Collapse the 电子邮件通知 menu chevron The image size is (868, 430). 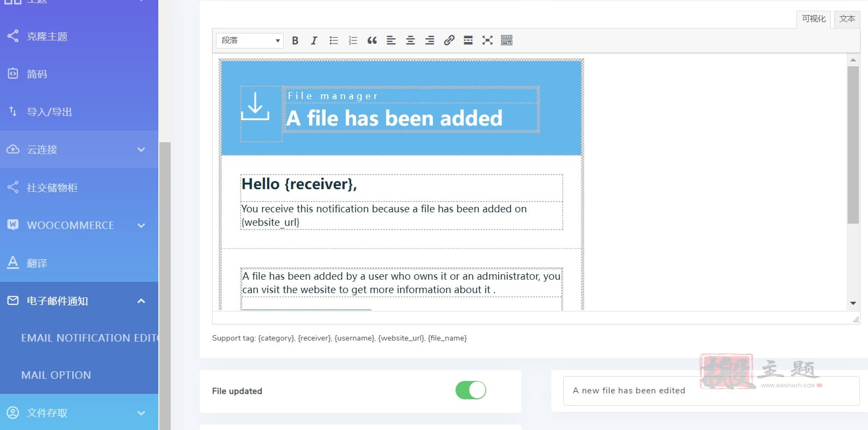[x=141, y=301]
